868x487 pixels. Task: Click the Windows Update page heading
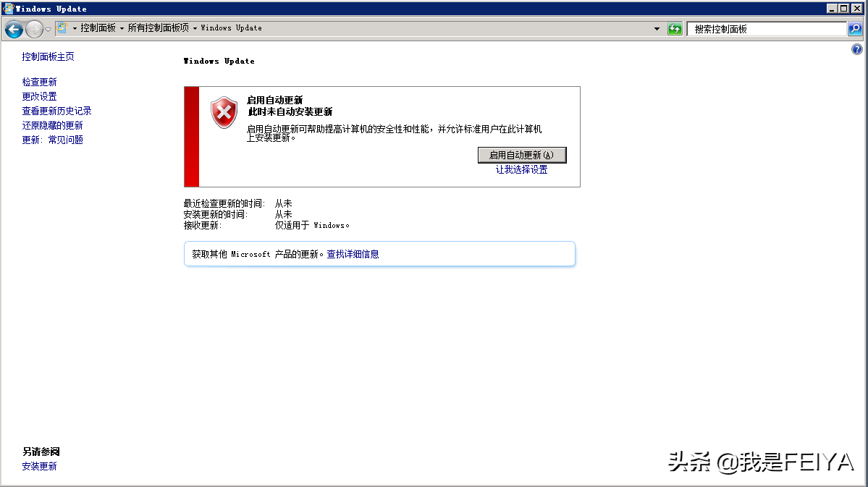click(219, 61)
